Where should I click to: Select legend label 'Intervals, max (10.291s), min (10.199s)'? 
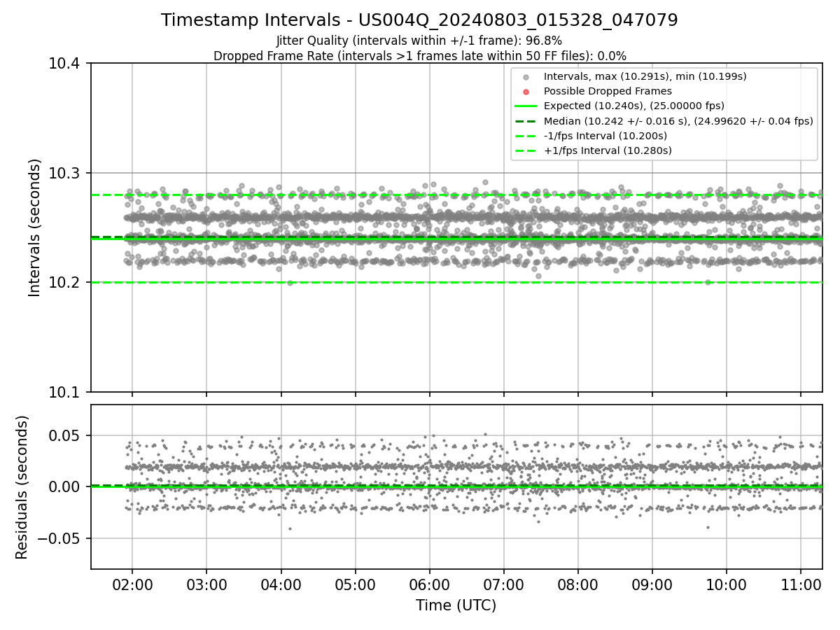pos(644,76)
